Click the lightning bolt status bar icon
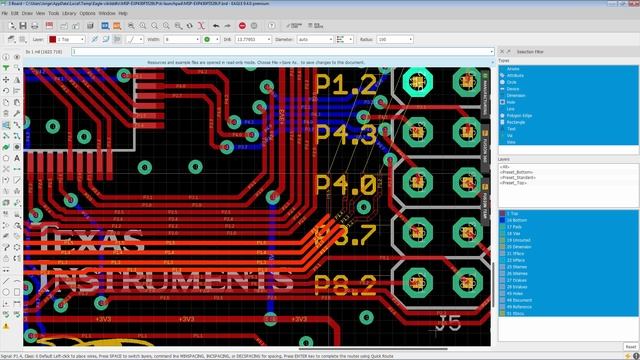Viewport: 640px width, 360px height. (x=628, y=357)
